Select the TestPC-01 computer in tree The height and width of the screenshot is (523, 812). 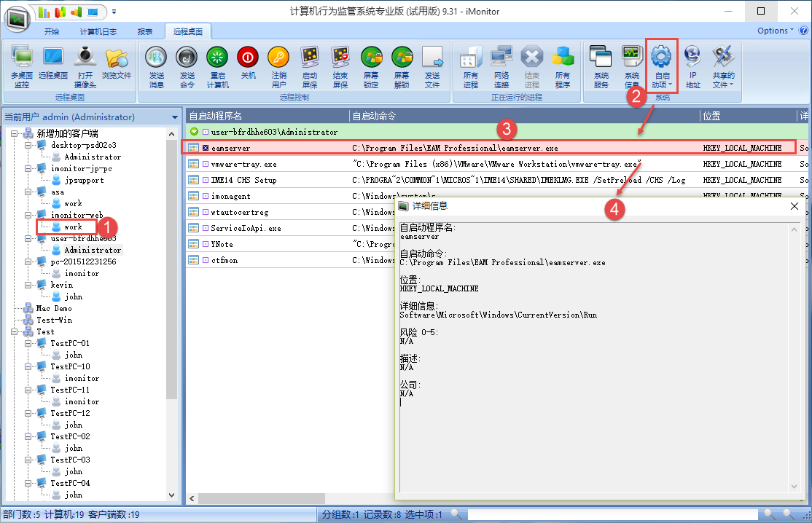point(69,343)
